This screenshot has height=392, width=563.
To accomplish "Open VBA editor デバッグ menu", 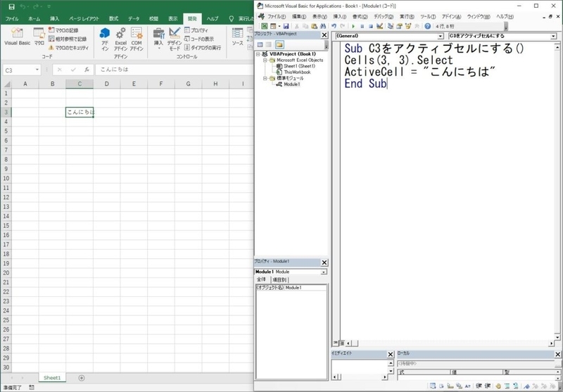I will coord(384,17).
